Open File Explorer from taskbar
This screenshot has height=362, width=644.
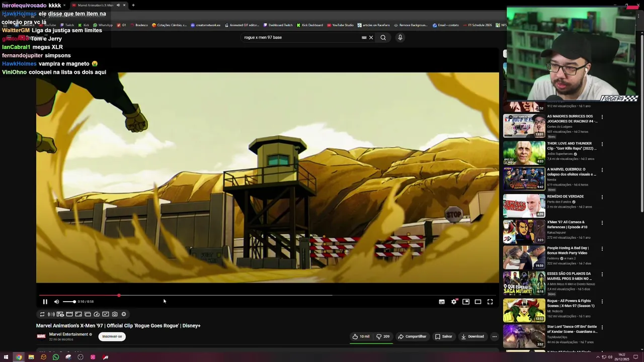31,357
